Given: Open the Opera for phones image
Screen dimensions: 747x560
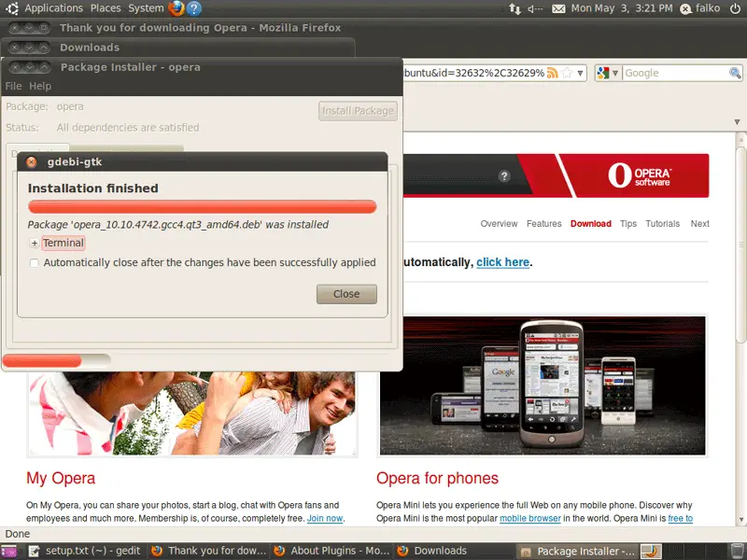Looking at the screenshot, I should [x=543, y=385].
